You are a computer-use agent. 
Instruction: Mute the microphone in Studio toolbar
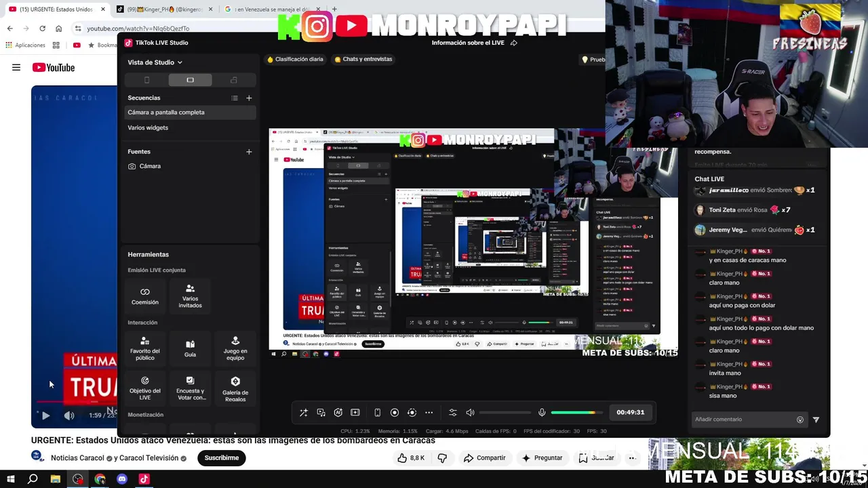[542, 412]
